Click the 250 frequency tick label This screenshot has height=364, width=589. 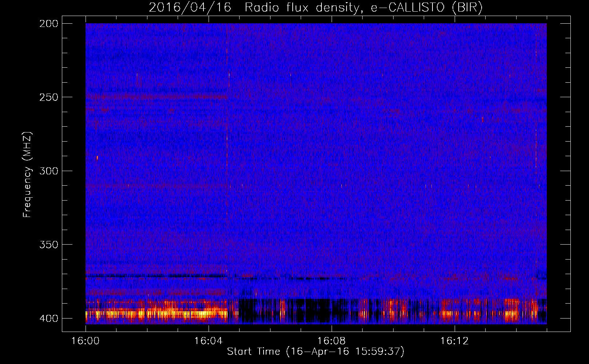49,97
